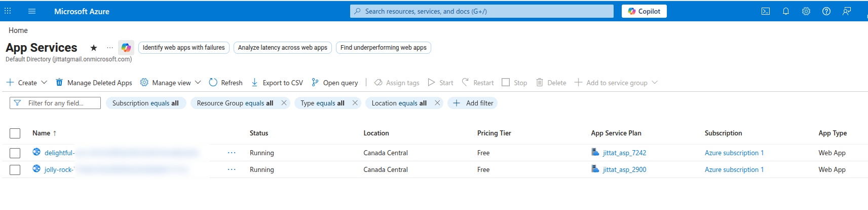Click the app service plan icon for jittat_asp_7242
Image resolution: width=868 pixels, height=210 pixels.
[595, 152]
